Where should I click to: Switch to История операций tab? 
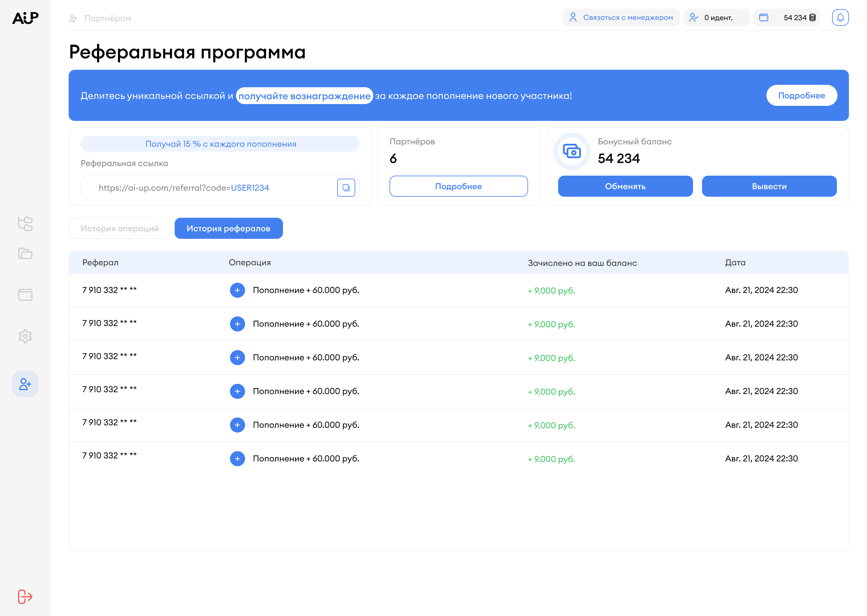tap(120, 228)
